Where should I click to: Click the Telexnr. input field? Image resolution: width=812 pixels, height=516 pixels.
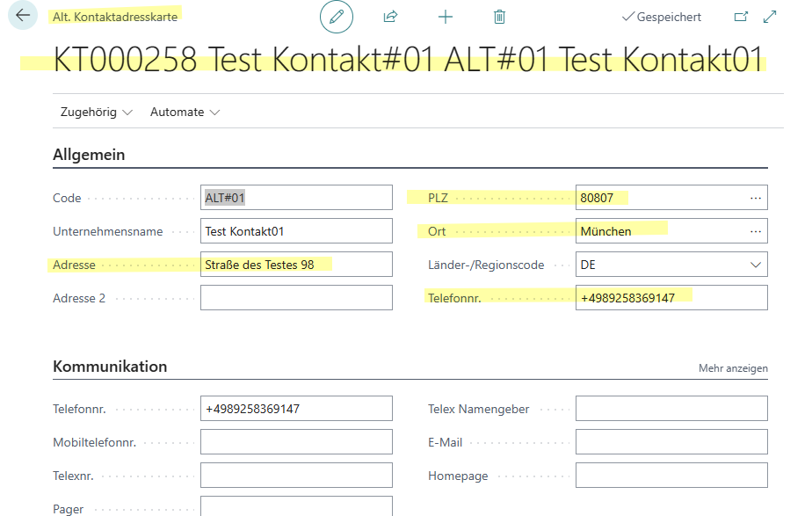click(296, 475)
